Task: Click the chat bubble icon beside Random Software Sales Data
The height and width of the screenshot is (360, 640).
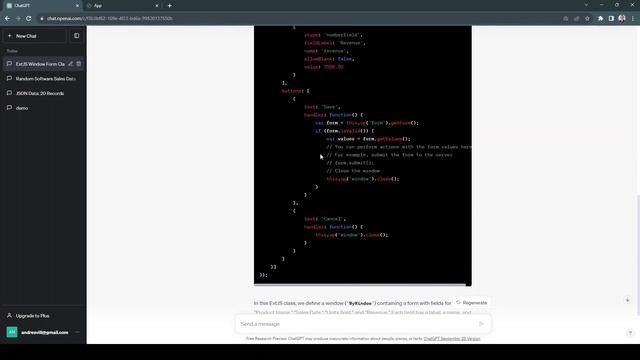Action: [x=9, y=78]
